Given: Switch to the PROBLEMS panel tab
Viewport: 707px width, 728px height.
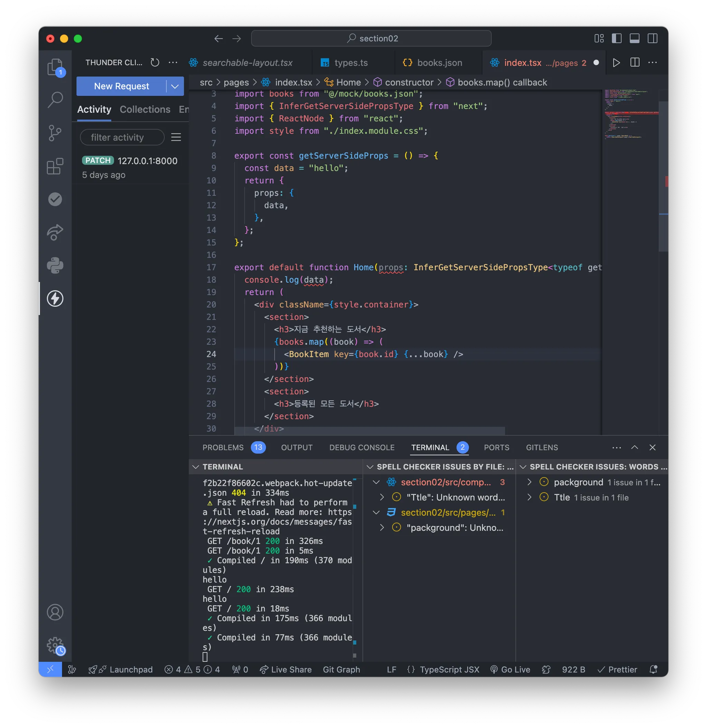Looking at the screenshot, I should (223, 447).
